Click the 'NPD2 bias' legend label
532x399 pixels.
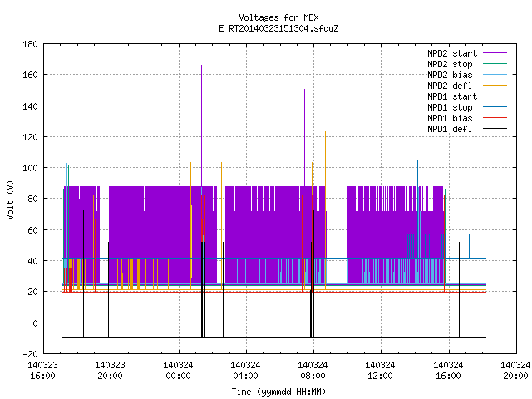(x=450, y=75)
